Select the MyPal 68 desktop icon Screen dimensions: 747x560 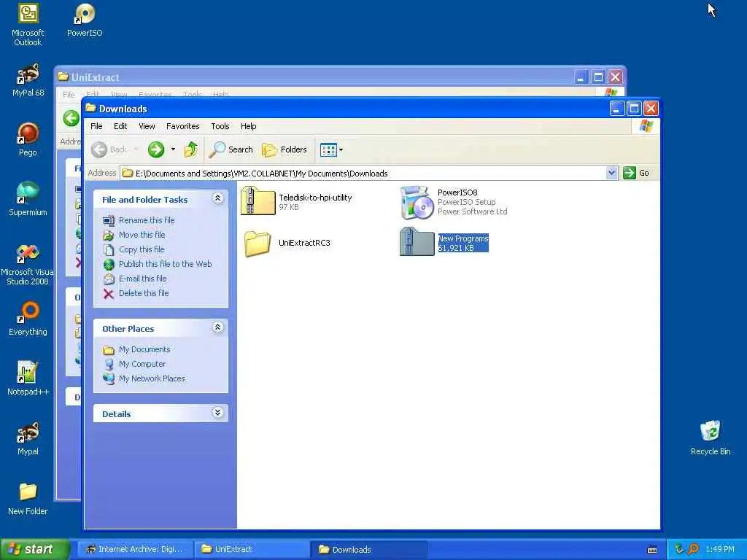28,79
